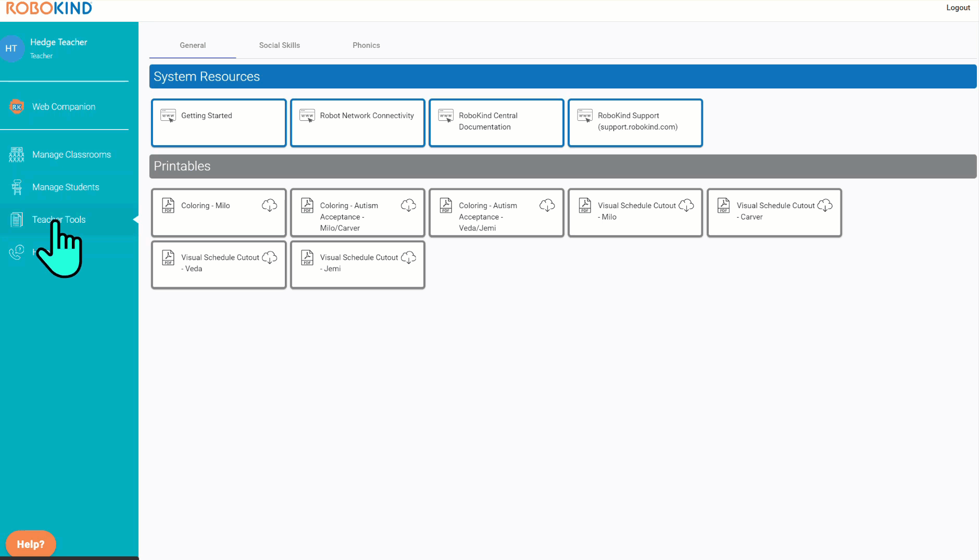The height and width of the screenshot is (560, 979).
Task: Open RoboKind Central Documentation card
Action: click(496, 123)
